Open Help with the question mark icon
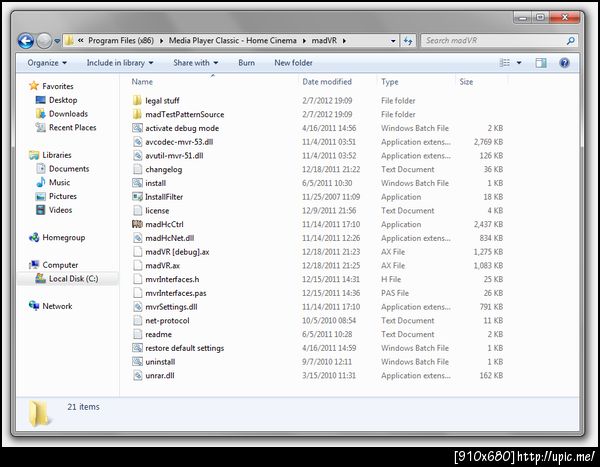 [x=564, y=63]
